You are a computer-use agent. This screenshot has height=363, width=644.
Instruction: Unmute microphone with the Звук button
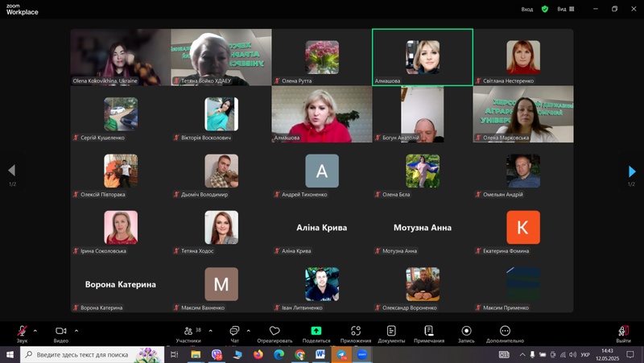click(23, 334)
